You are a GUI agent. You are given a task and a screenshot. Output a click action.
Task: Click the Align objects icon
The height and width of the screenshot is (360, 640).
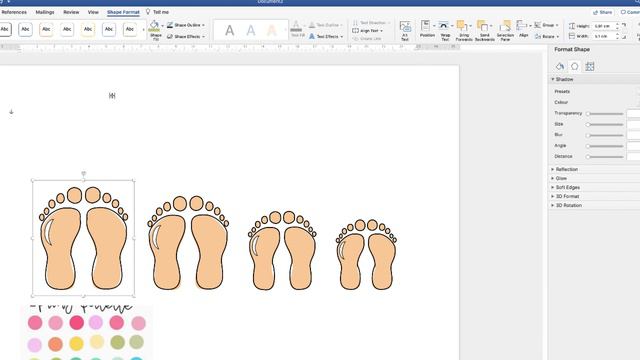521,26
